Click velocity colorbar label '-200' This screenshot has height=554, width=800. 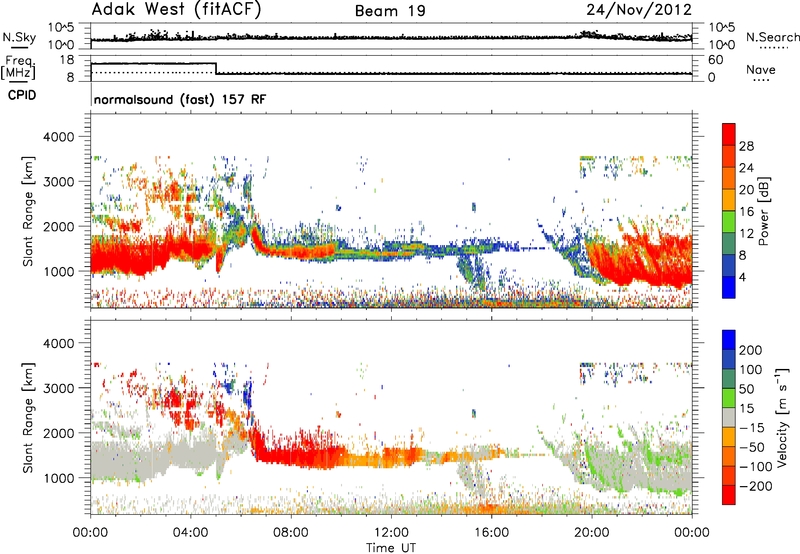click(x=756, y=486)
